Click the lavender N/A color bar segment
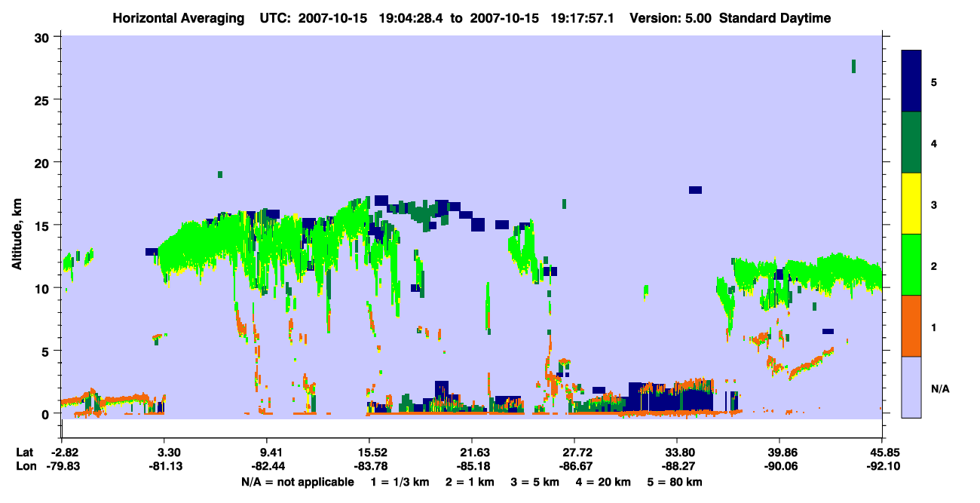The image size is (980, 503). [x=911, y=387]
